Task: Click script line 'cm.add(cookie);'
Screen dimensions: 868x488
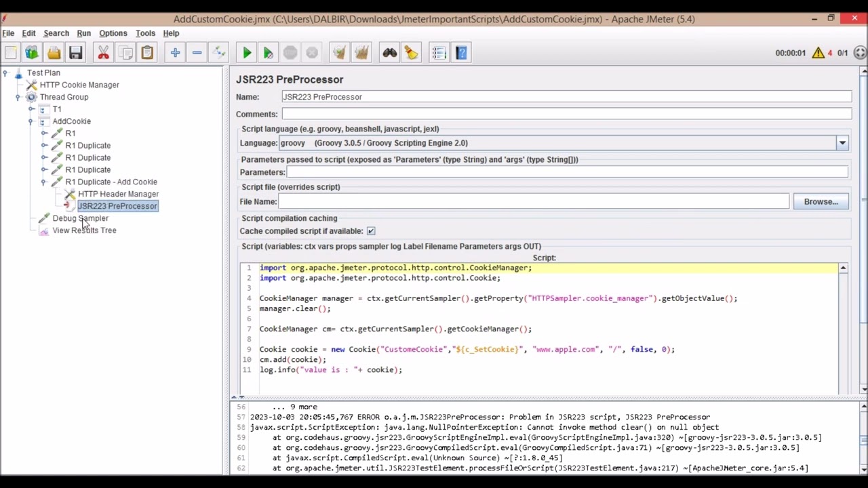Action: [293, 359]
